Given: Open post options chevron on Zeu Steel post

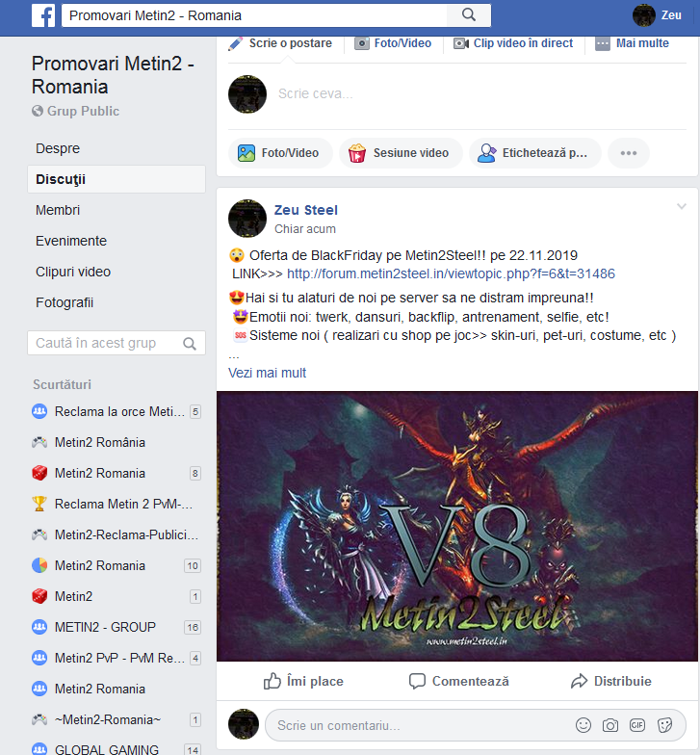Looking at the screenshot, I should pos(682,206).
